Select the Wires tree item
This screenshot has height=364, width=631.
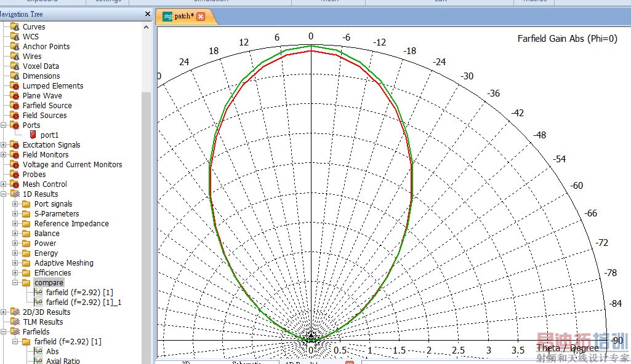(x=32, y=56)
